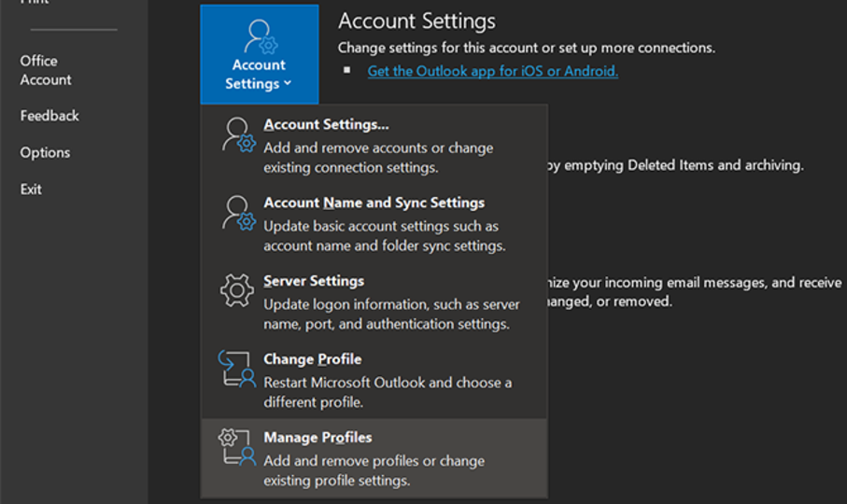Click 'Add and remove profiles or change' description

click(374, 461)
